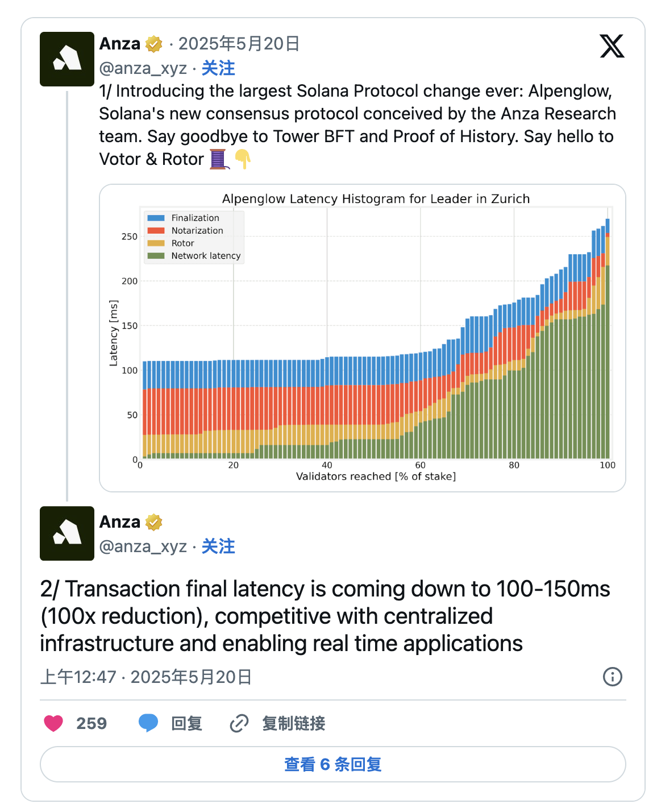Click the 回复 label

tap(187, 723)
